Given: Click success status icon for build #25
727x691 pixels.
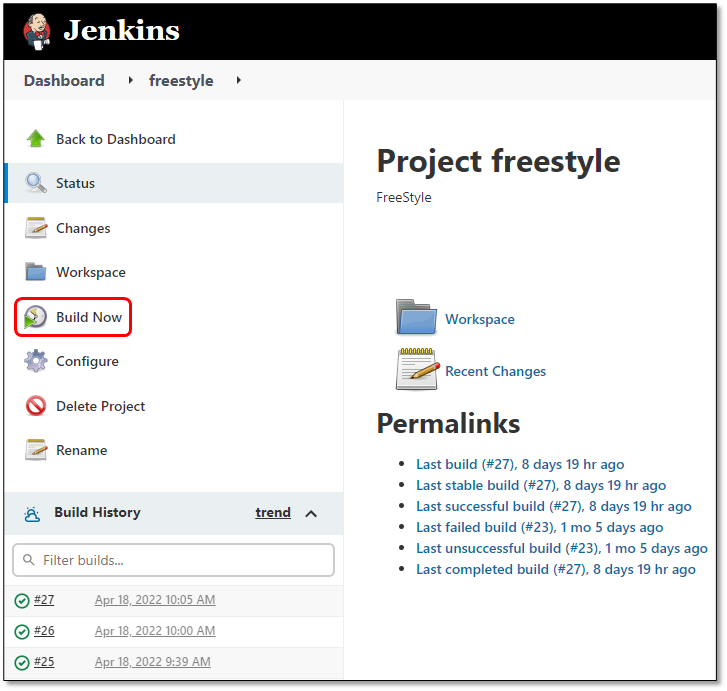Looking at the screenshot, I should click(22, 663).
